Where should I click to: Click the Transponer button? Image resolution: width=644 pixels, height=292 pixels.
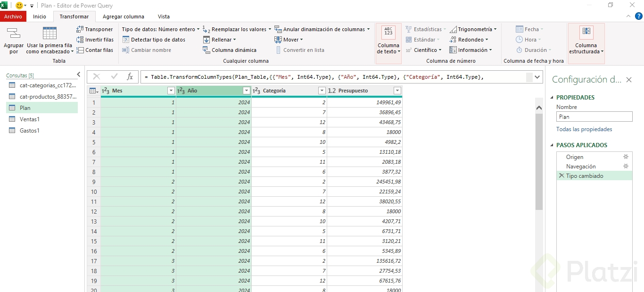[x=94, y=29]
